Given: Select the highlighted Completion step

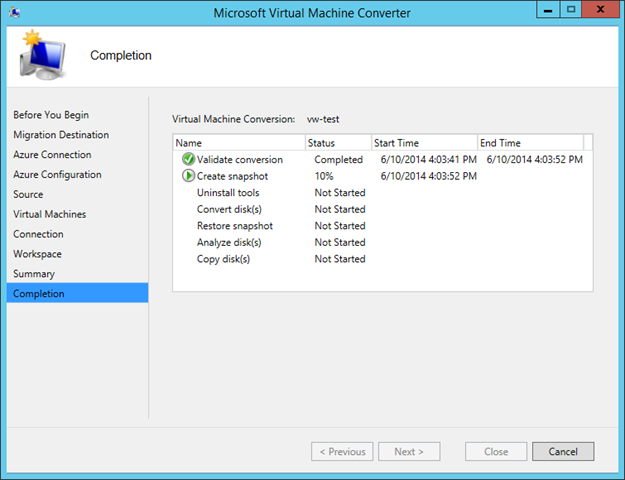Looking at the screenshot, I should click(77, 293).
